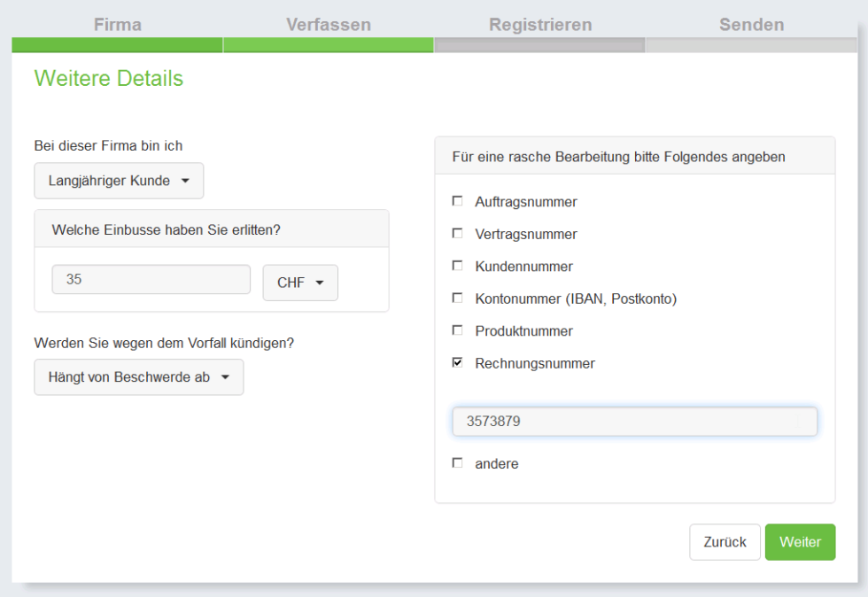Tick the andere checkbox

[x=457, y=463]
